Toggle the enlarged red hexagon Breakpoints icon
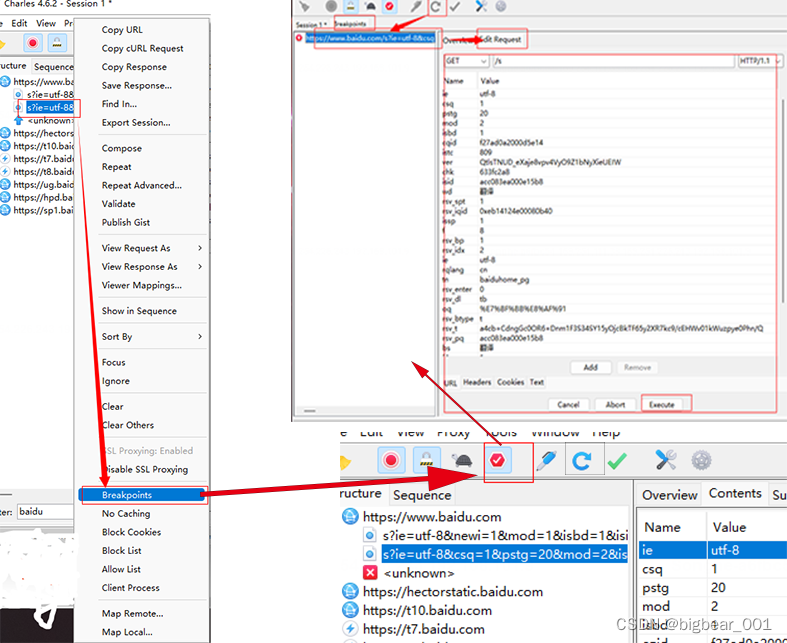Screen dimensions: 787x643 tap(497, 460)
